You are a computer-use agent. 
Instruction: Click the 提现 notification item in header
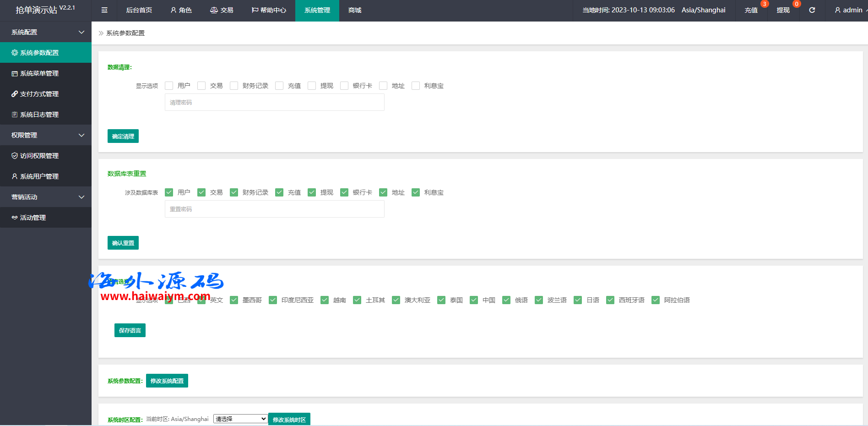coord(783,10)
